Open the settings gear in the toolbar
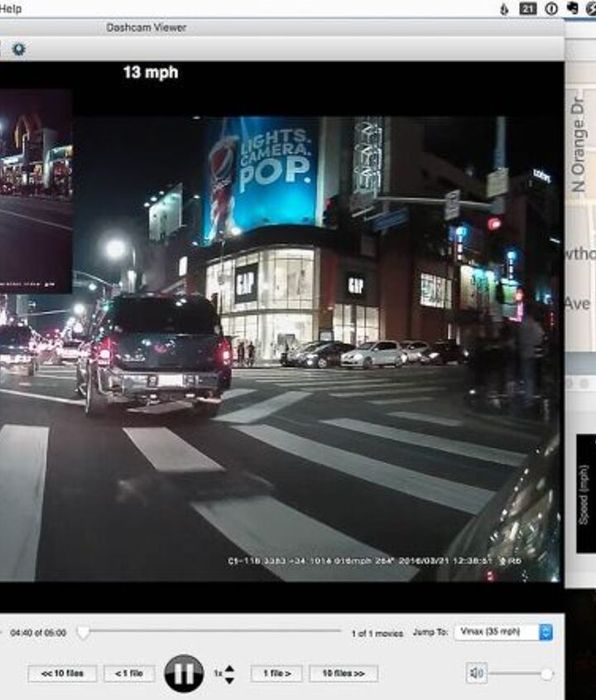 (18, 50)
